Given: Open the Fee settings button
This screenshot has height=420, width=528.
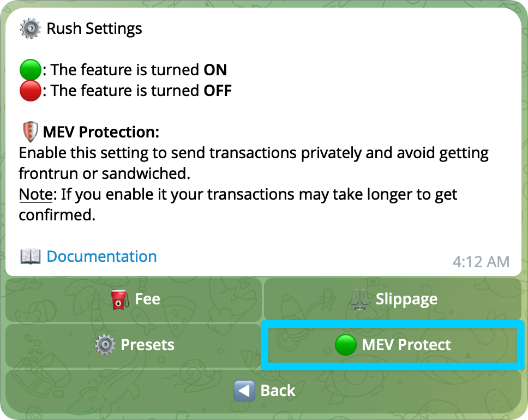Looking at the screenshot, I should pyautogui.click(x=134, y=299).
